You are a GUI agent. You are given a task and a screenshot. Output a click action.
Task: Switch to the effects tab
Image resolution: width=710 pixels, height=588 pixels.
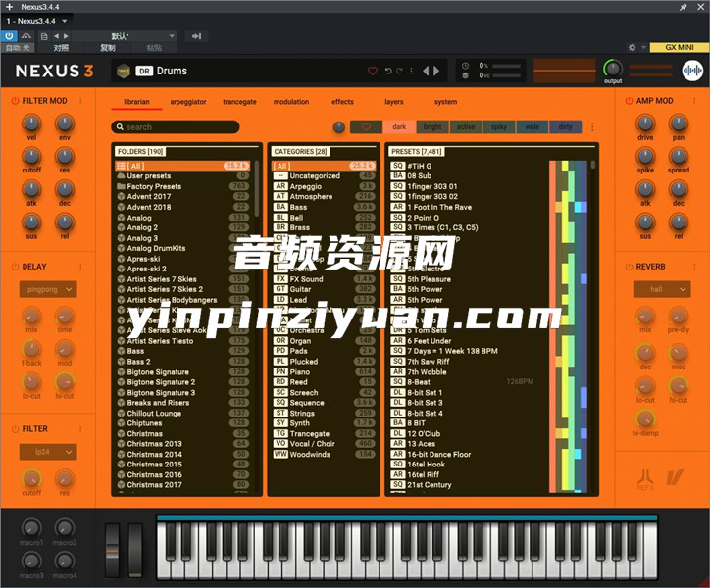tap(342, 102)
